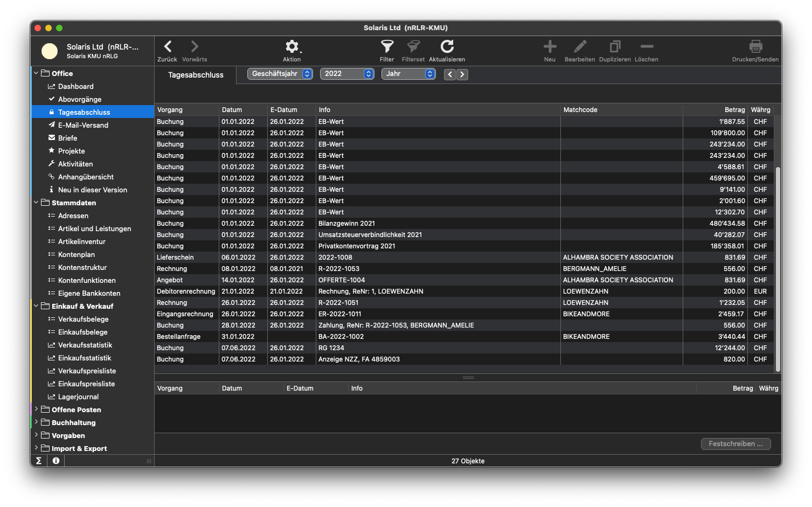Image resolution: width=812 pixels, height=507 pixels.
Task: Open the Jahr period dropdown
Action: [x=408, y=74]
